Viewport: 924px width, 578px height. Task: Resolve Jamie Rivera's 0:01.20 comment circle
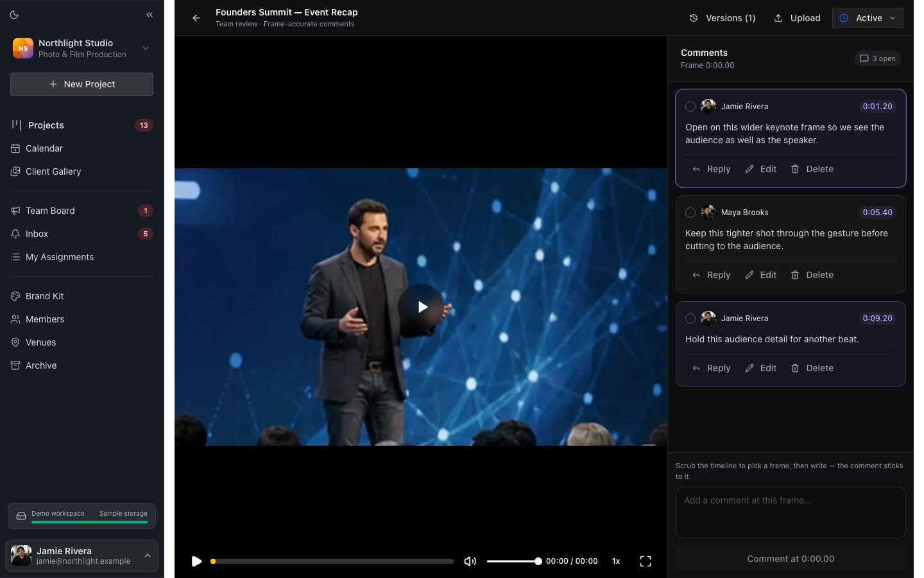click(690, 107)
